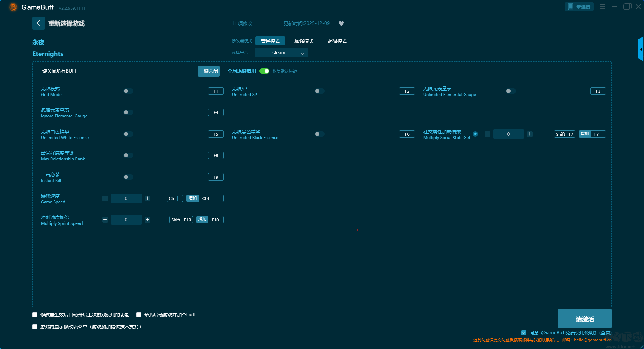Open the hamburger menu in title bar
Image resolution: width=644 pixels, height=349 pixels.
pos(603,7)
